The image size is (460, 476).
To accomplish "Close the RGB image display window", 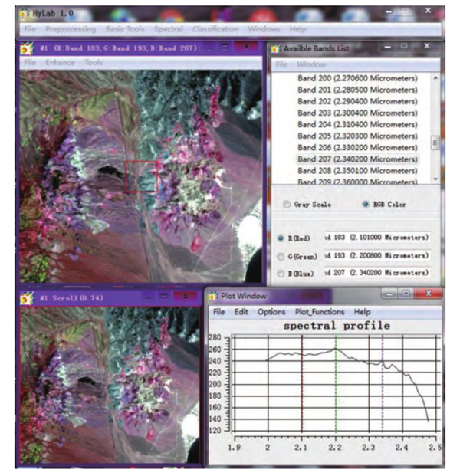I will click(246, 47).
